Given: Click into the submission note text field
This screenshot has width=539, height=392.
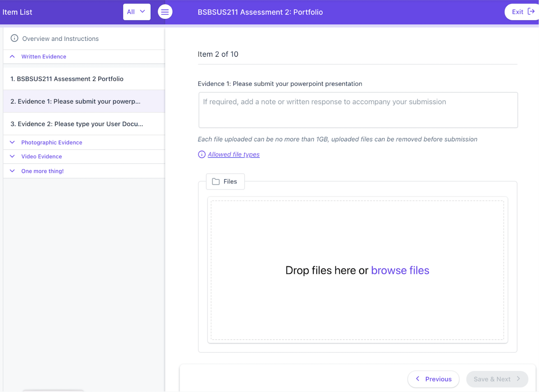Looking at the screenshot, I should (x=358, y=110).
